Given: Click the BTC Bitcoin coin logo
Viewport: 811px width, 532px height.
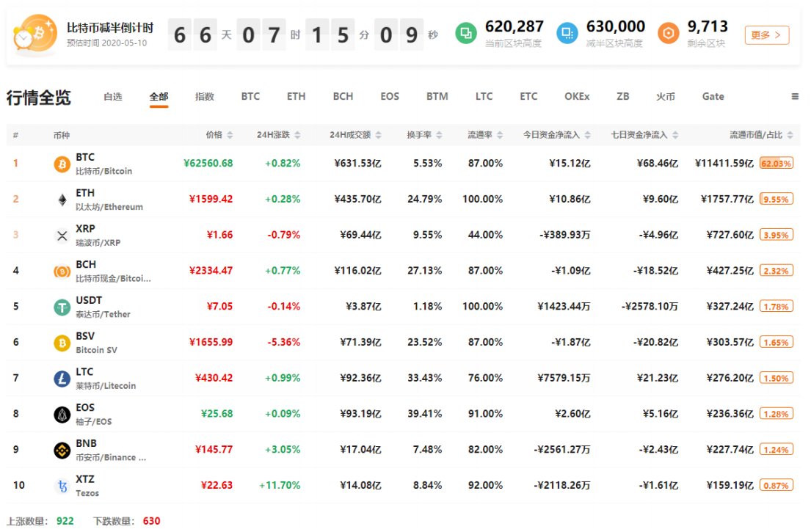Looking at the screenshot, I should coord(62,164).
